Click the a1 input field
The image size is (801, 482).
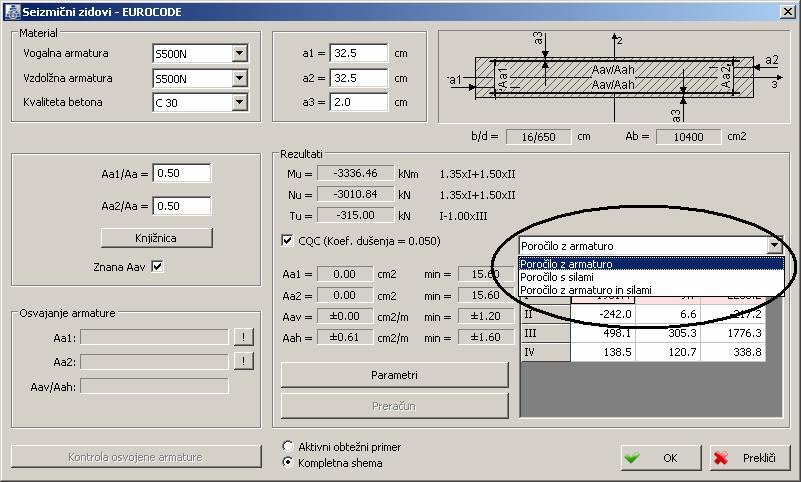pos(359,53)
